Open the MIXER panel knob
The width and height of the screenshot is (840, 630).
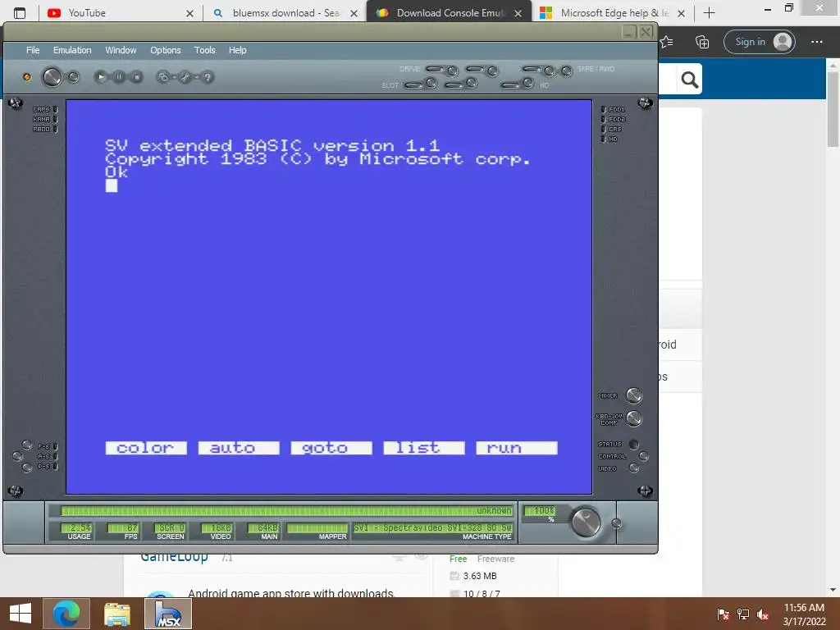pos(634,395)
